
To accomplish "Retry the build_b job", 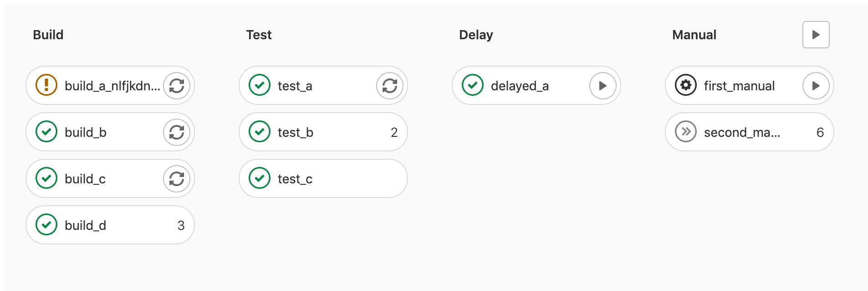I will tap(177, 132).
